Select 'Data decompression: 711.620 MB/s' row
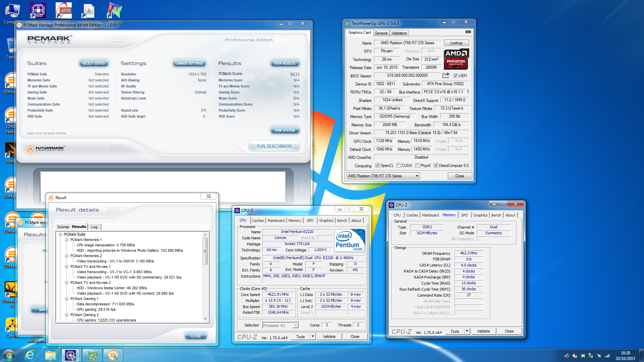 [x=105, y=304]
